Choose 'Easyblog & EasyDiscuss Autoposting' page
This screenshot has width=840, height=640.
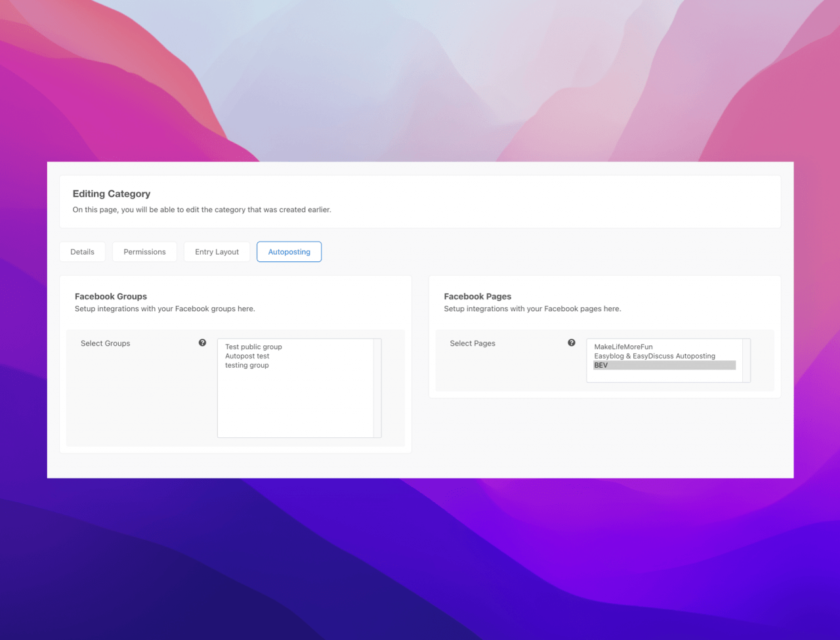654,356
